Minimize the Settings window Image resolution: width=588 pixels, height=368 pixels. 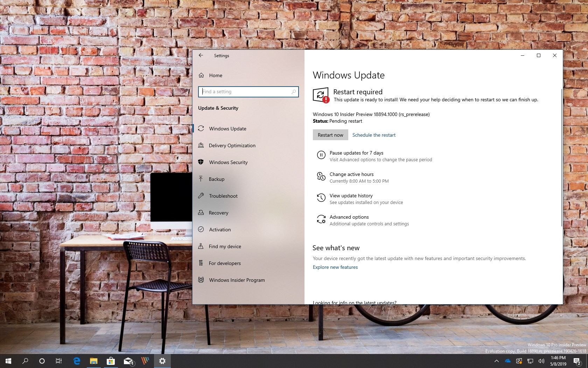(x=523, y=55)
